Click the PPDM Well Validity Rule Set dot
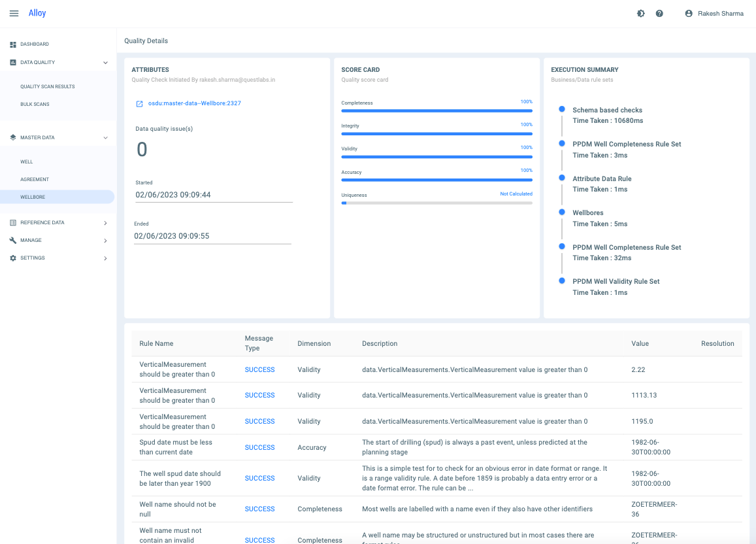756x544 pixels. click(x=562, y=280)
